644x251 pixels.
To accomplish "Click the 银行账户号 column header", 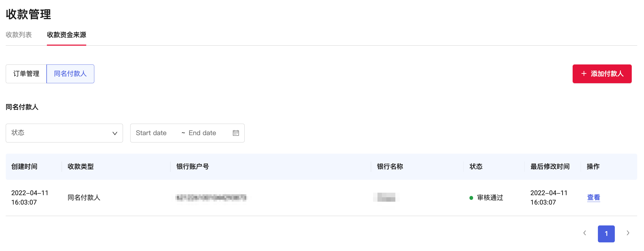I will [x=193, y=166].
